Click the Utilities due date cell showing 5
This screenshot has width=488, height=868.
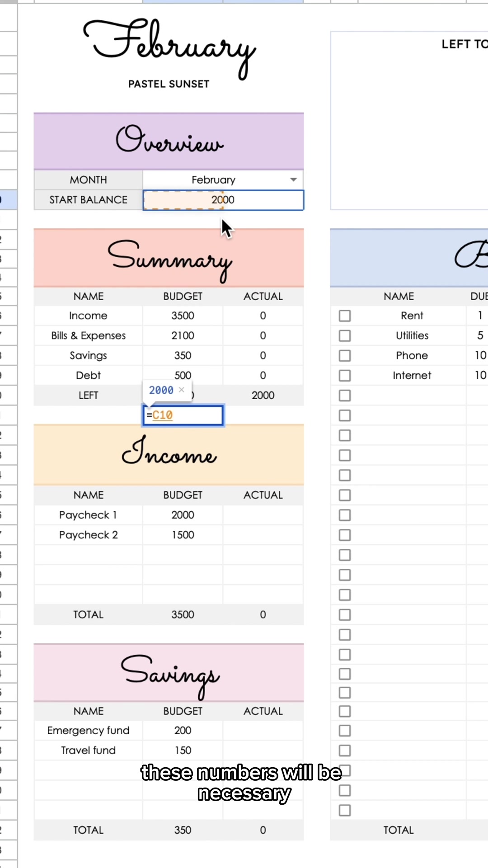click(478, 335)
